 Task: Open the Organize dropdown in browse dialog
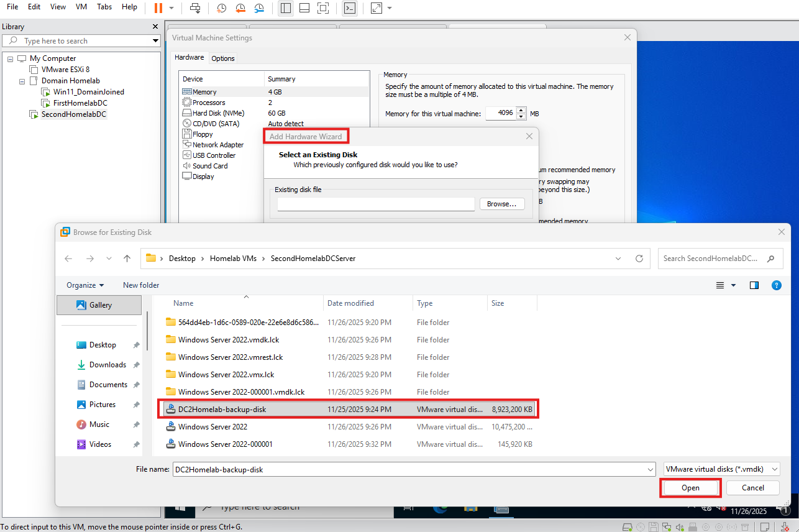point(85,285)
